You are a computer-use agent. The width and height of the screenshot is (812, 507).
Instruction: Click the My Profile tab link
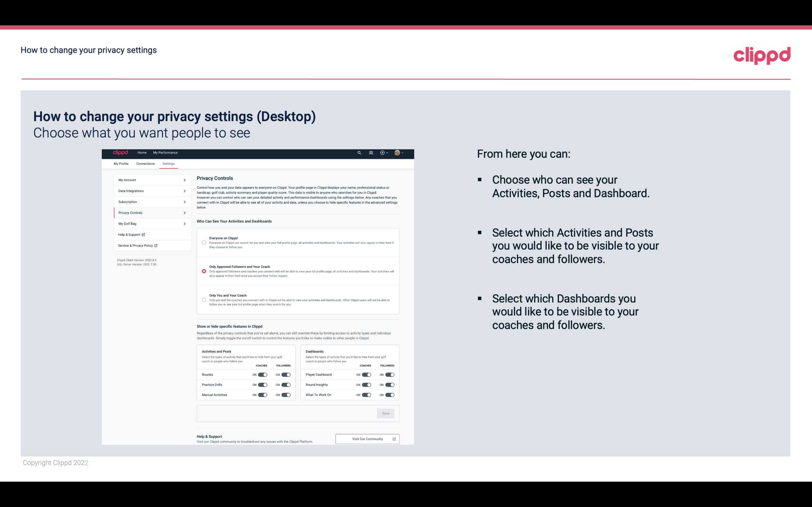click(x=121, y=163)
